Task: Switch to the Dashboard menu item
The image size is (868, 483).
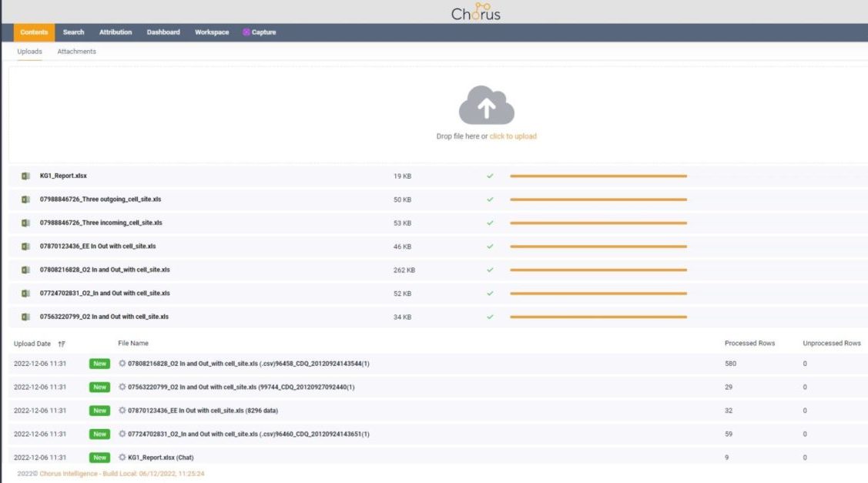Action: tap(163, 32)
